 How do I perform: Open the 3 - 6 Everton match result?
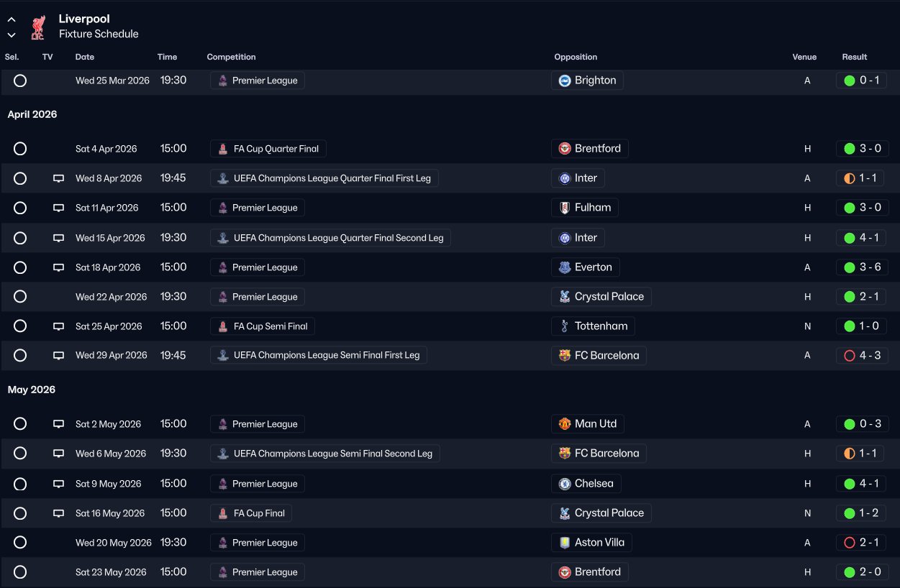pos(861,267)
